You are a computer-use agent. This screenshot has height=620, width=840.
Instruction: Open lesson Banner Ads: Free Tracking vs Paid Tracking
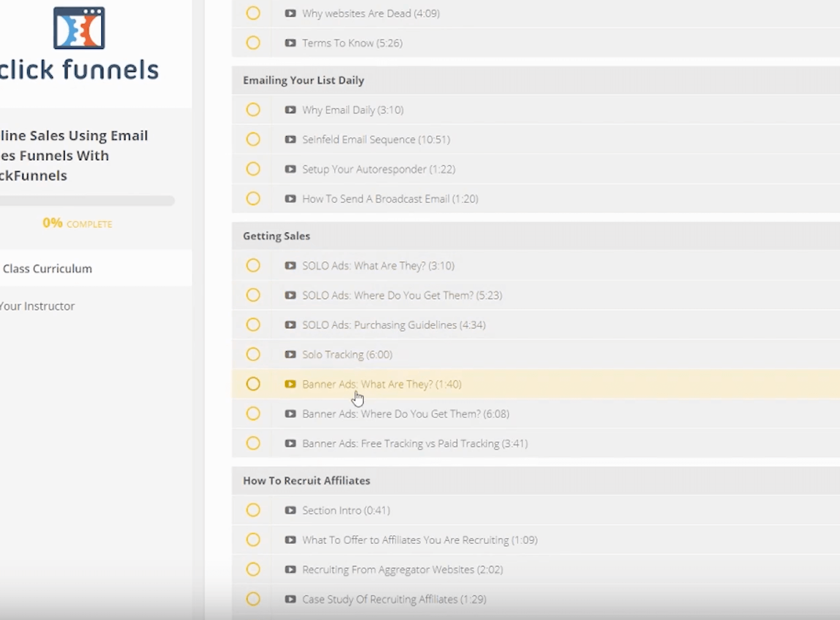[415, 443]
